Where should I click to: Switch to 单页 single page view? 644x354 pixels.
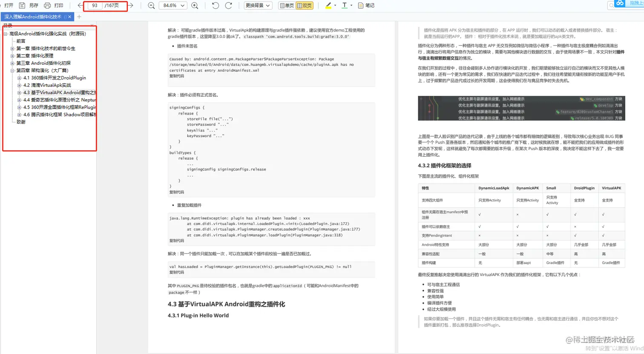tap(287, 6)
